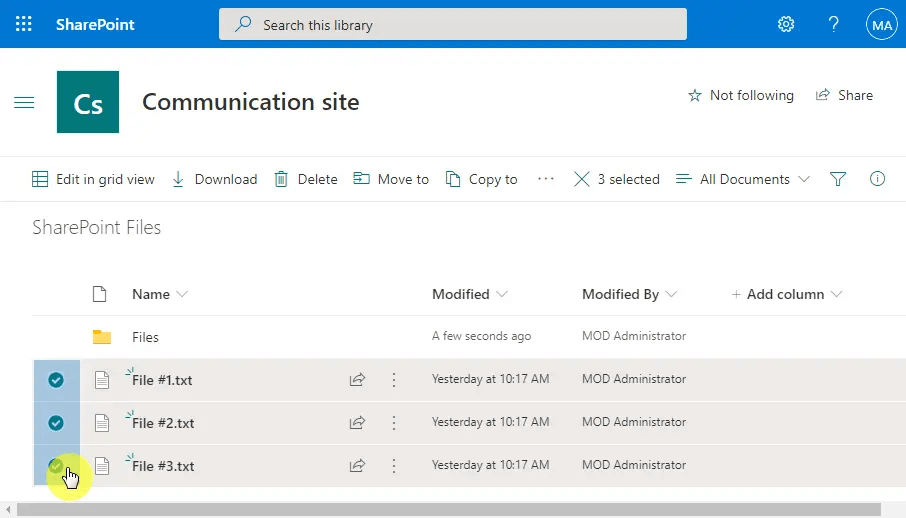Click Copy to in command bar
Image resolution: width=906 pixels, height=518 pixels.
coord(481,179)
